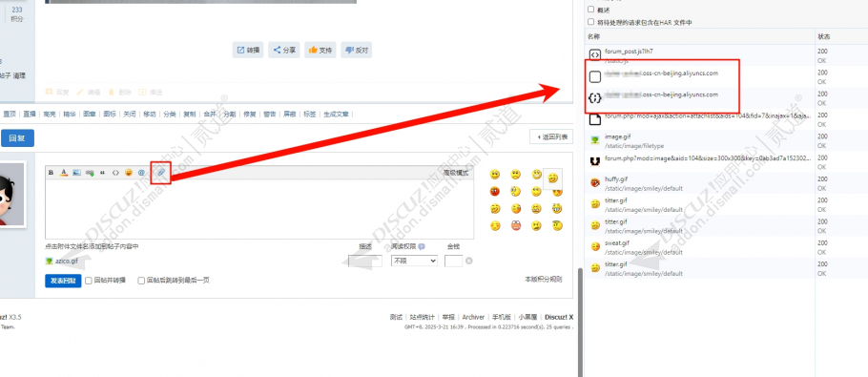The height and width of the screenshot is (377, 868).
Task: Select the forum.php?mod=image request row
Action: (x=726, y=161)
